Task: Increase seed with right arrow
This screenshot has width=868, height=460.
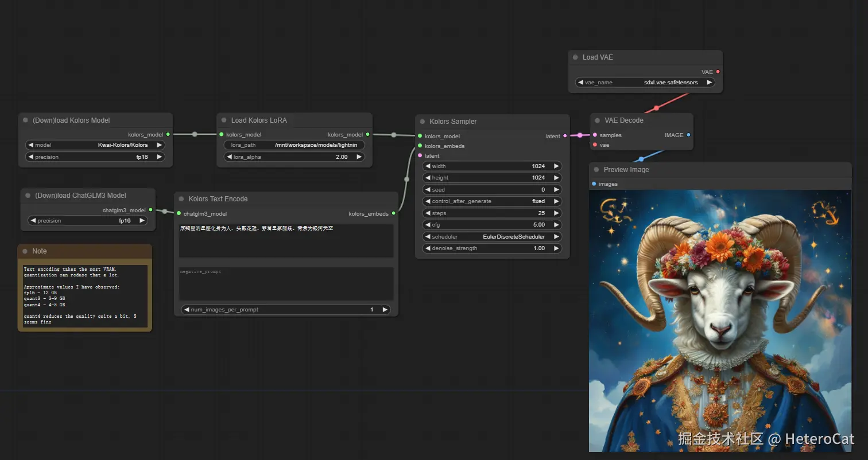Action: [x=556, y=190]
